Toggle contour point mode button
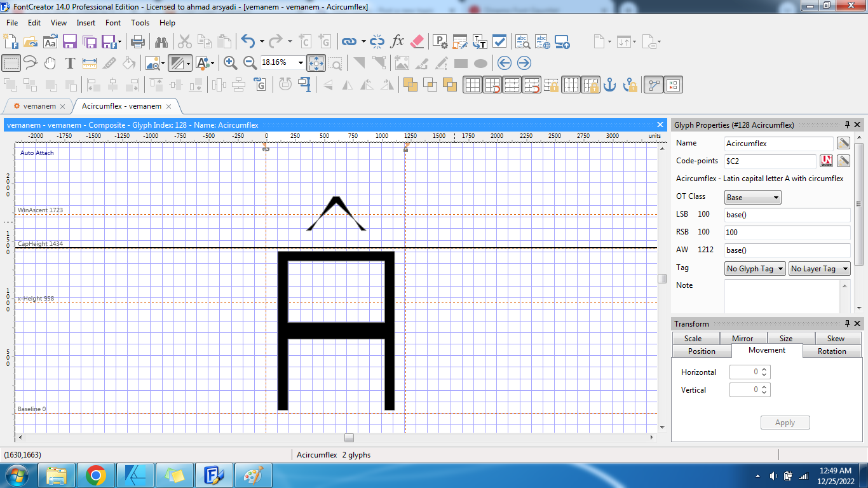 653,85
